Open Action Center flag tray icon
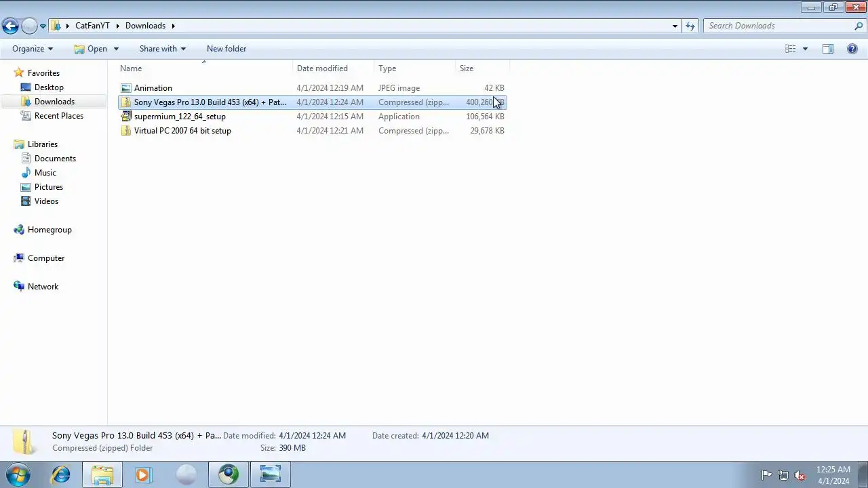This screenshot has width=868, height=488. click(x=766, y=475)
